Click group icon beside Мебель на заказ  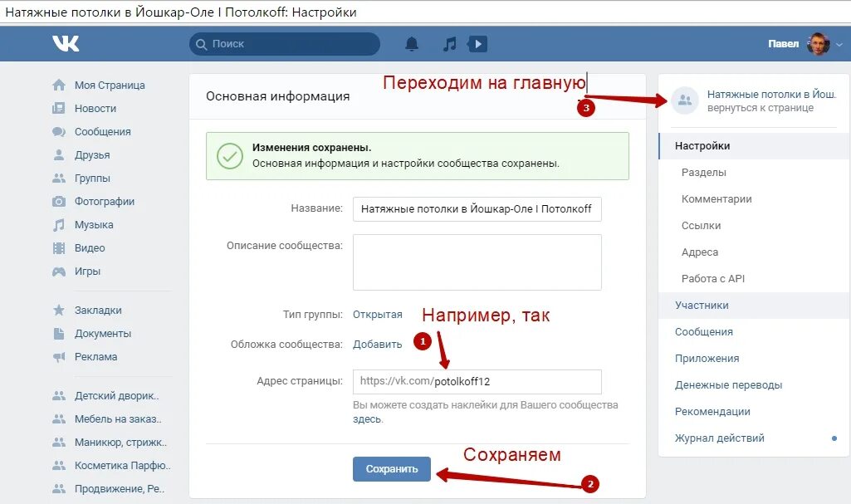click(59, 419)
